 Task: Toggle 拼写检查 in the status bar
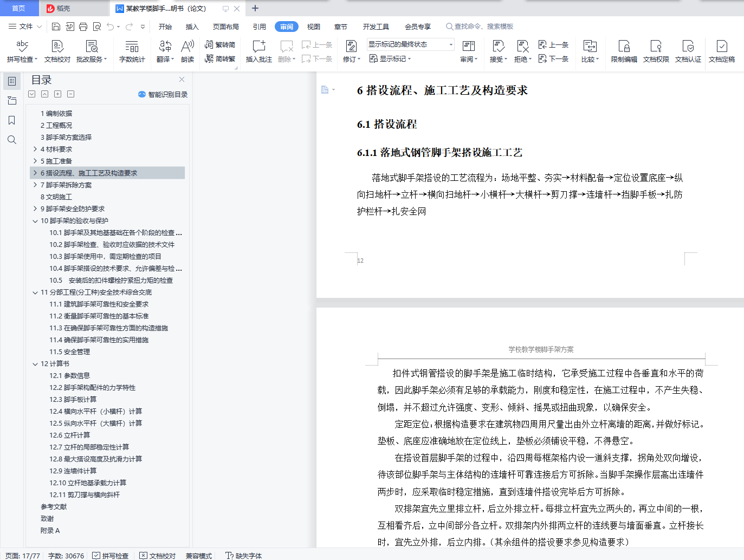[x=111, y=556]
